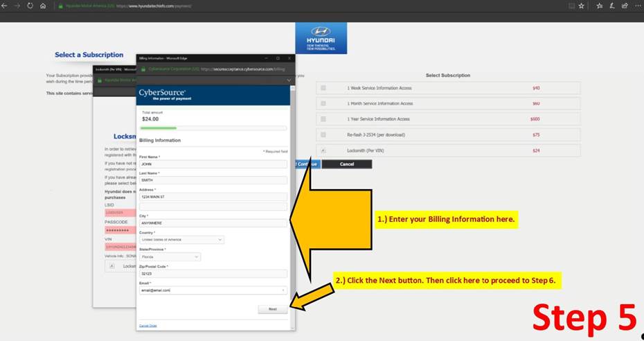Click the Select Subscription column header
The width and height of the screenshot is (644, 341).
pos(447,76)
